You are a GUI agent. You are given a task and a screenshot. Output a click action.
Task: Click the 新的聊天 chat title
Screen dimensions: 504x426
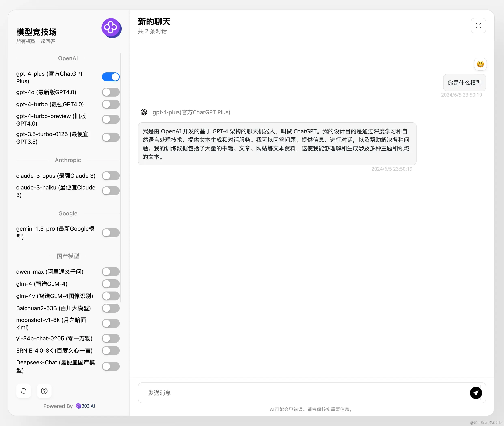click(154, 22)
